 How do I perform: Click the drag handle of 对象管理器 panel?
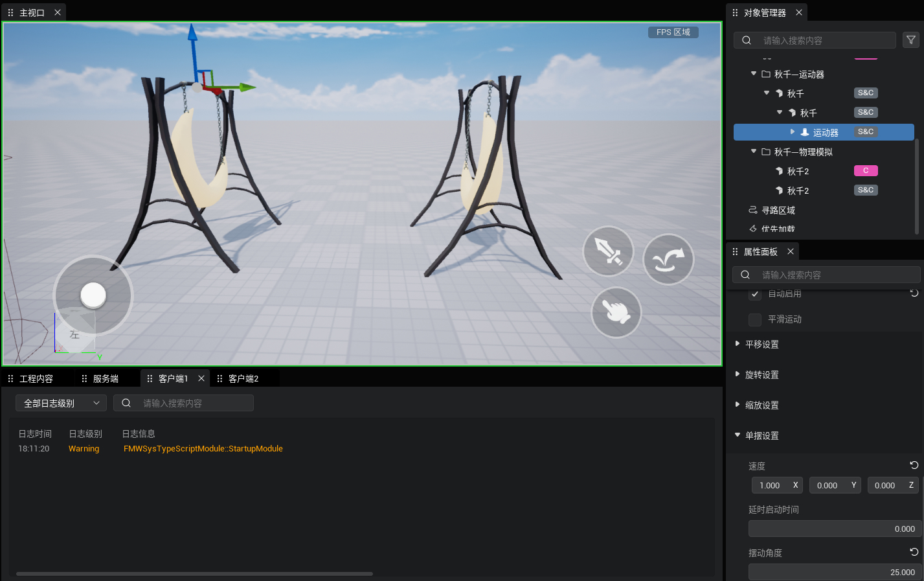tap(735, 12)
